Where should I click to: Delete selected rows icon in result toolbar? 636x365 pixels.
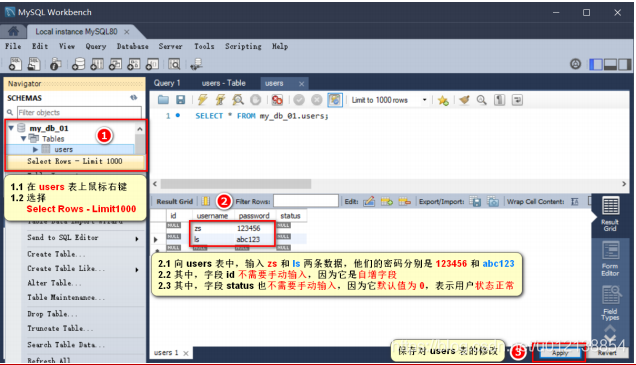pyautogui.click(x=404, y=202)
